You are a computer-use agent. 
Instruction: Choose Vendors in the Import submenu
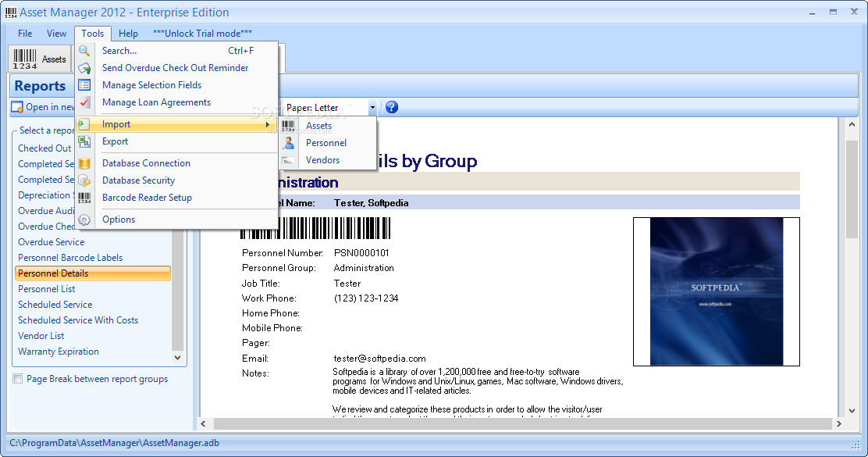tap(328, 160)
